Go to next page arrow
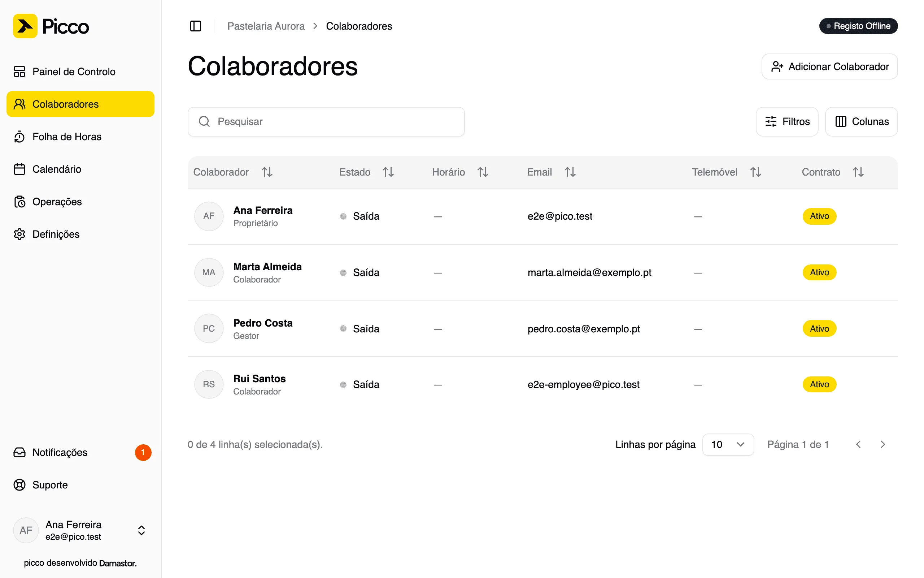The image size is (924, 578). [x=883, y=444]
